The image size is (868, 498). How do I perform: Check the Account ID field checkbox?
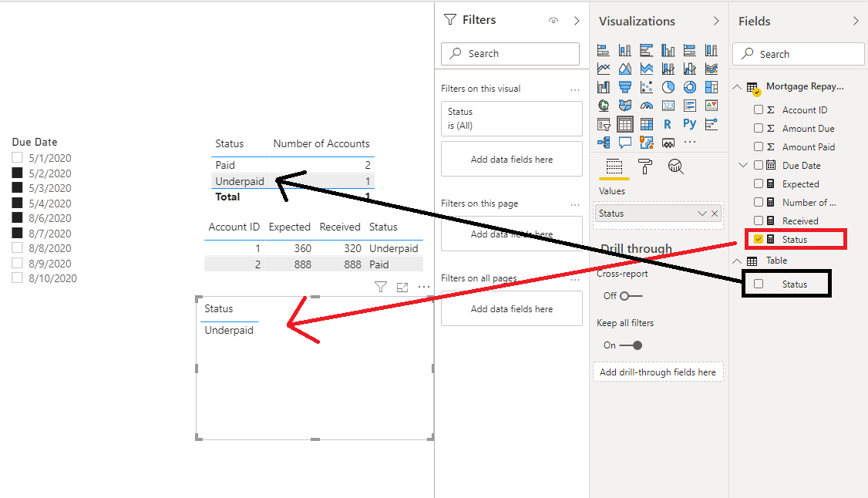click(x=759, y=109)
